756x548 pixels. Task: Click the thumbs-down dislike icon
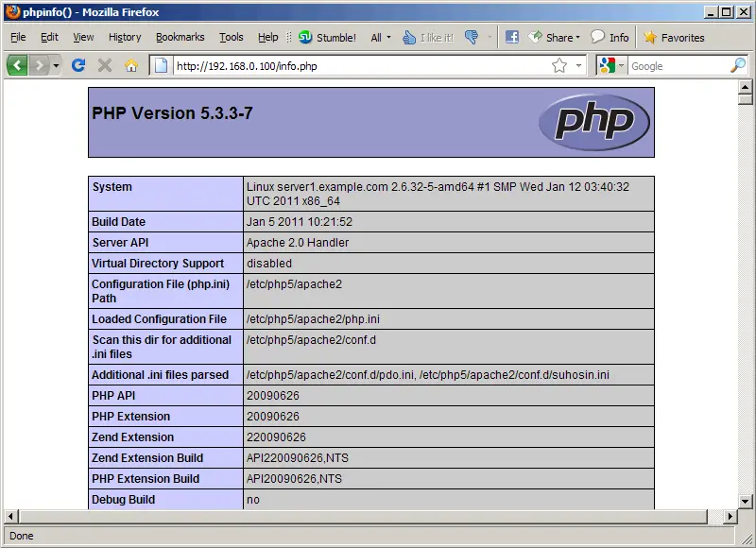point(472,37)
